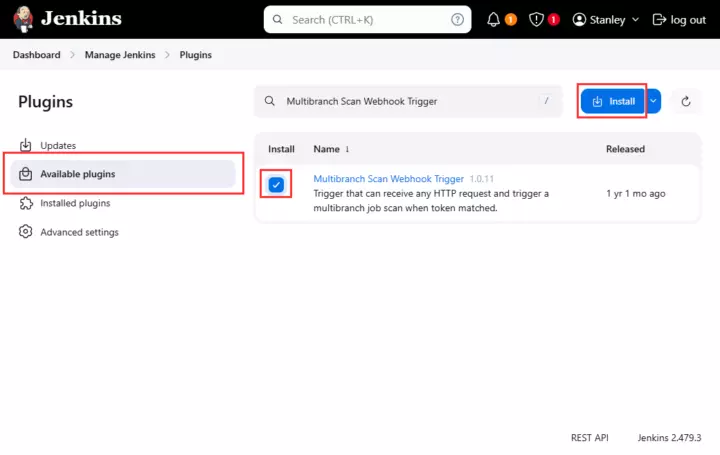Uncheck the Multibranch Scan Webhook Trigger checkbox
Viewport: 720px width, 455px height.
[x=276, y=185]
